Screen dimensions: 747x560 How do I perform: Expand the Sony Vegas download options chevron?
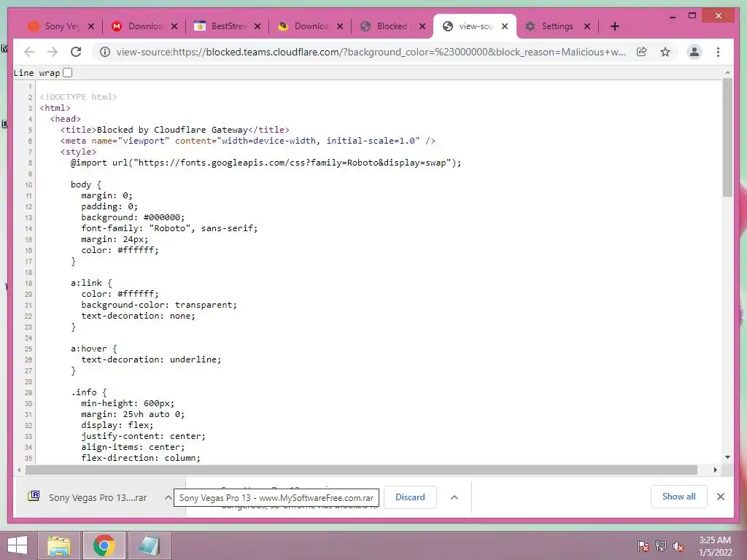pos(168,497)
